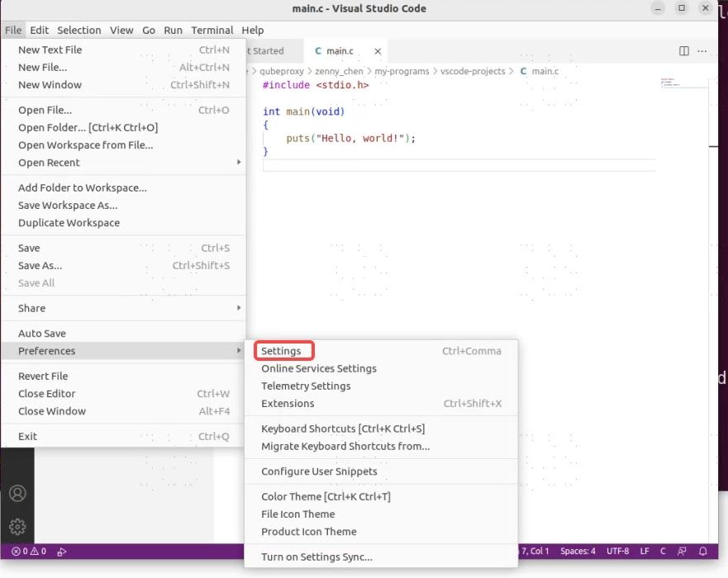The height and width of the screenshot is (578, 728).
Task: Choose Telemetry Settings
Action: point(381,386)
